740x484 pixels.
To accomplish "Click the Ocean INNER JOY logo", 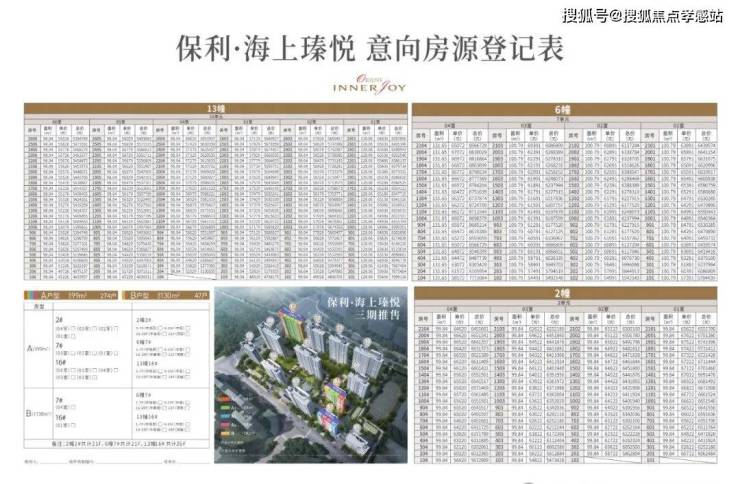I will click(370, 85).
